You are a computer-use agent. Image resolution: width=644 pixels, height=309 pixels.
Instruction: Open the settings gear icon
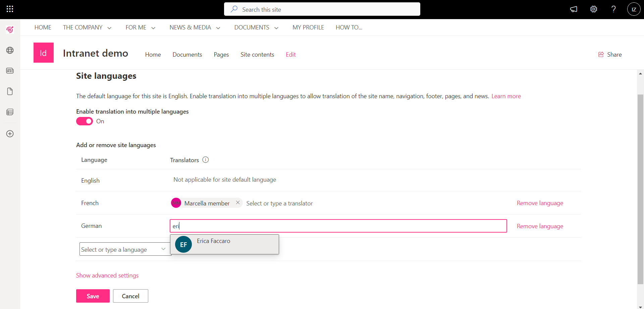click(594, 9)
